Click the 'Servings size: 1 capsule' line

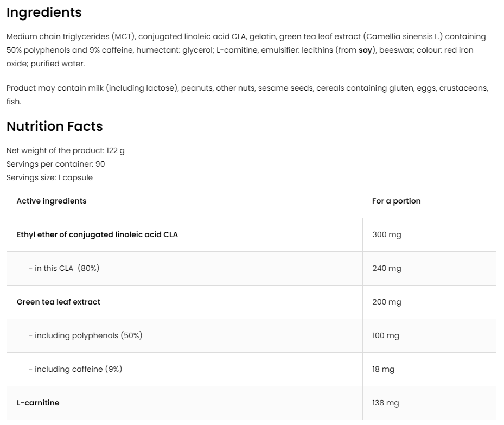pos(49,177)
